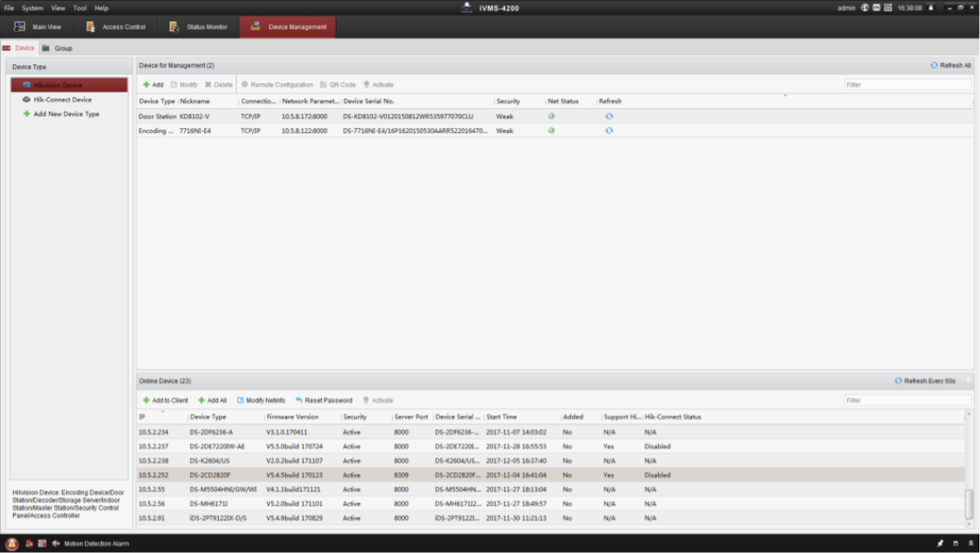This screenshot has height=553, width=980.
Task: Click the RAM usage icon in title bar
Action: coord(888,7)
